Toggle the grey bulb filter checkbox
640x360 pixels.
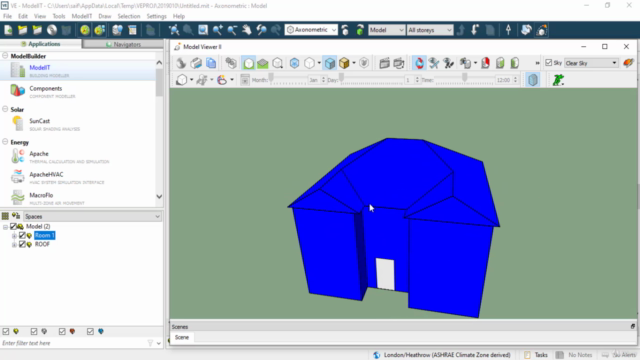point(34,331)
